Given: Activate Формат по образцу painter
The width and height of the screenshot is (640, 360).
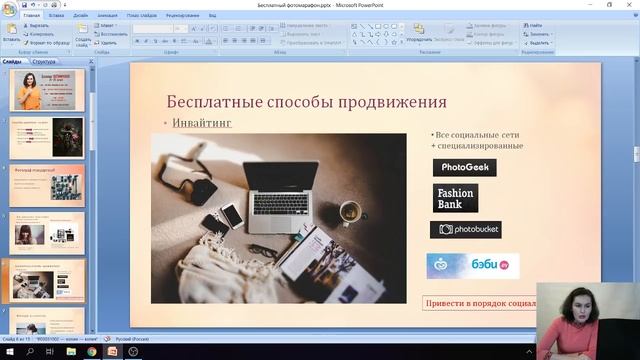Looking at the screenshot, I should pos(47,43).
